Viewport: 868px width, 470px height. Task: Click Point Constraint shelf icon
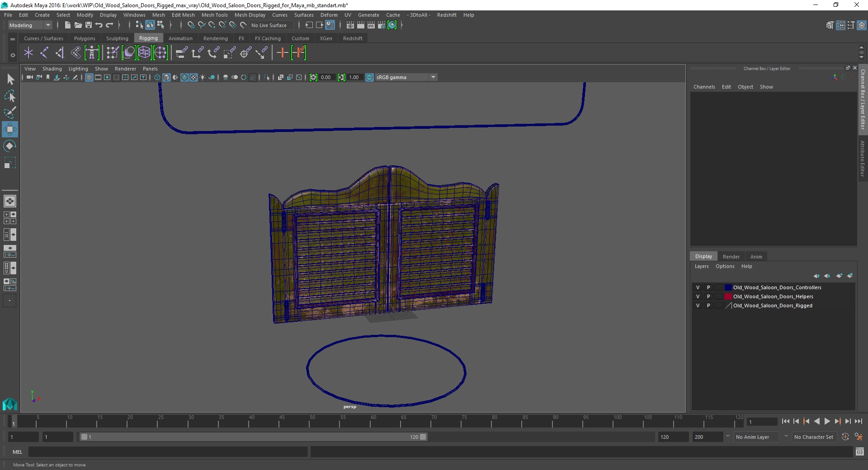[197, 53]
